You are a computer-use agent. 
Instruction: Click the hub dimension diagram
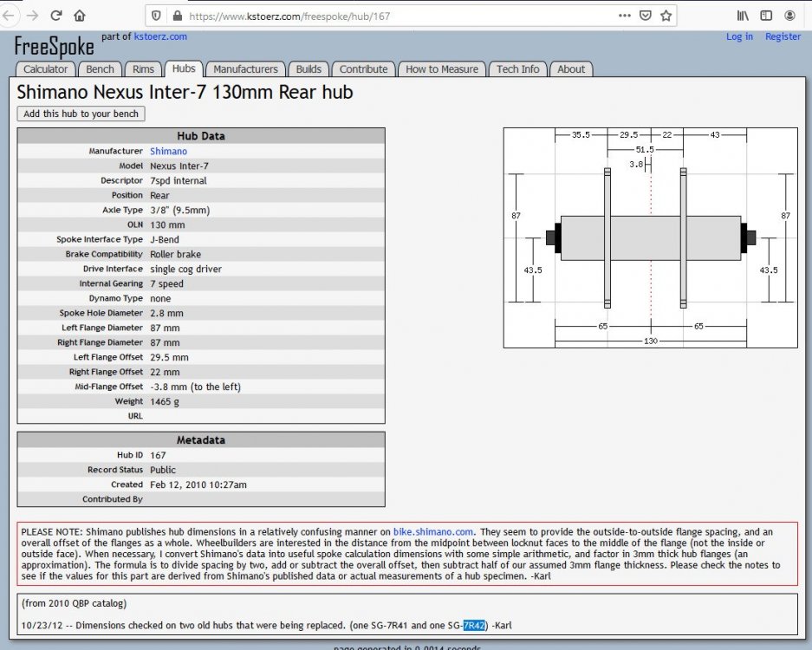tap(651, 237)
